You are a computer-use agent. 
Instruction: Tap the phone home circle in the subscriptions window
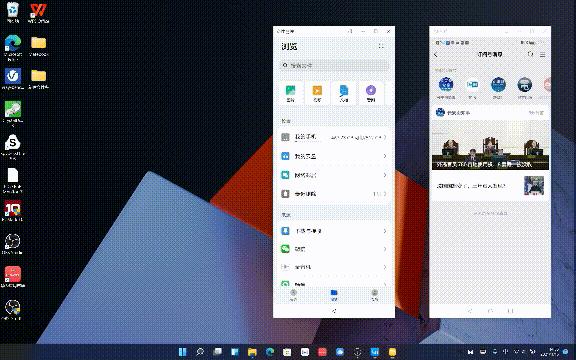(490, 311)
